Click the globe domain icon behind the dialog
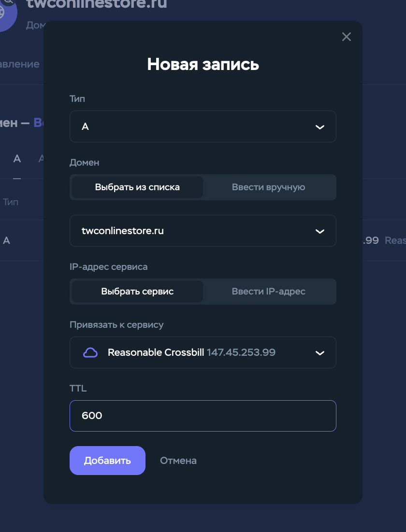This screenshot has width=406, height=532. point(8,13)
